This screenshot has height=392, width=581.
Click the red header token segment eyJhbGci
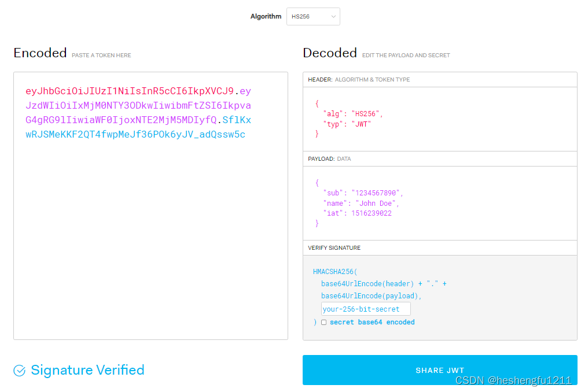point(130,91)
